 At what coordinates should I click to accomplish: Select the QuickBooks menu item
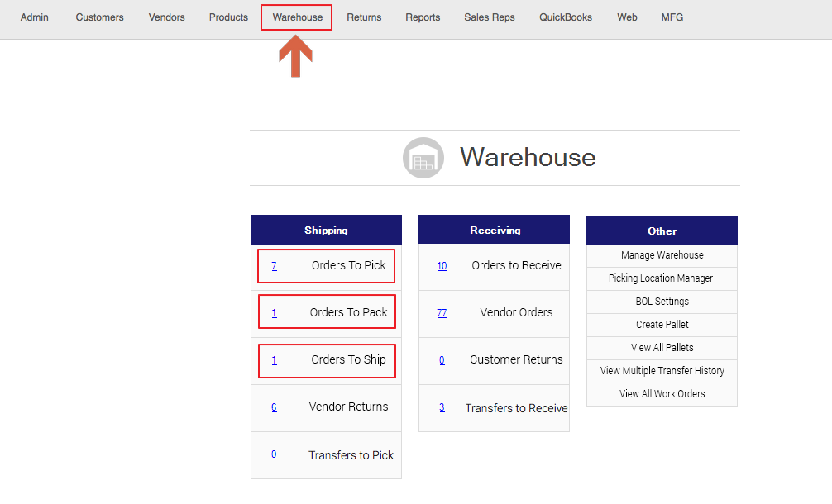tap(566, 17)
